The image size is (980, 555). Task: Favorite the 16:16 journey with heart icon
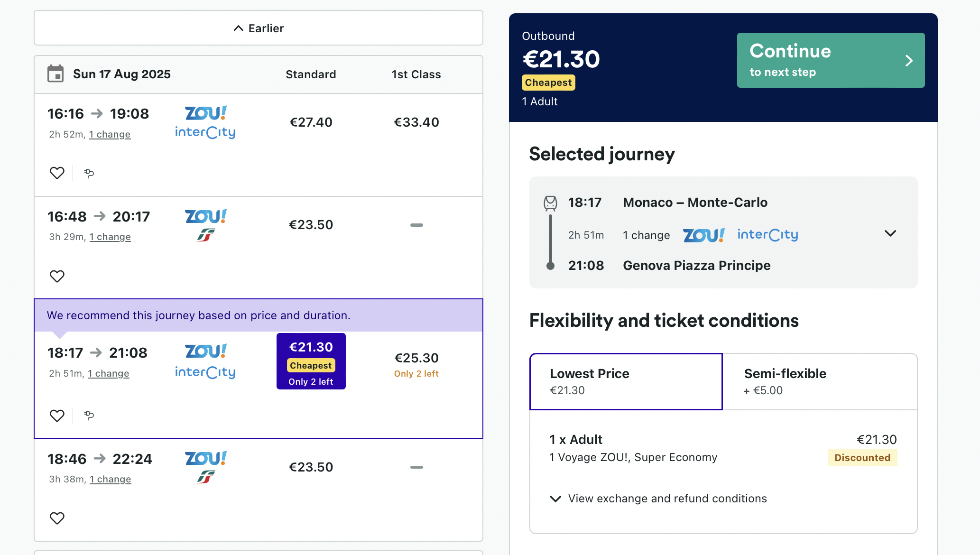[57, 173]
